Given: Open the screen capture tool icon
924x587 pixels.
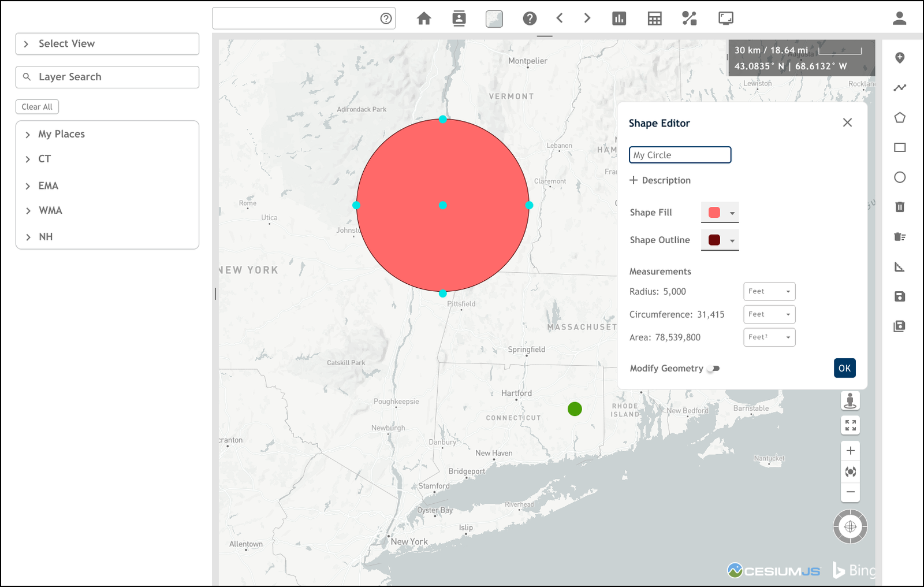Looking at the screenshot, I should pyautogui.click(x=726, y=18).
